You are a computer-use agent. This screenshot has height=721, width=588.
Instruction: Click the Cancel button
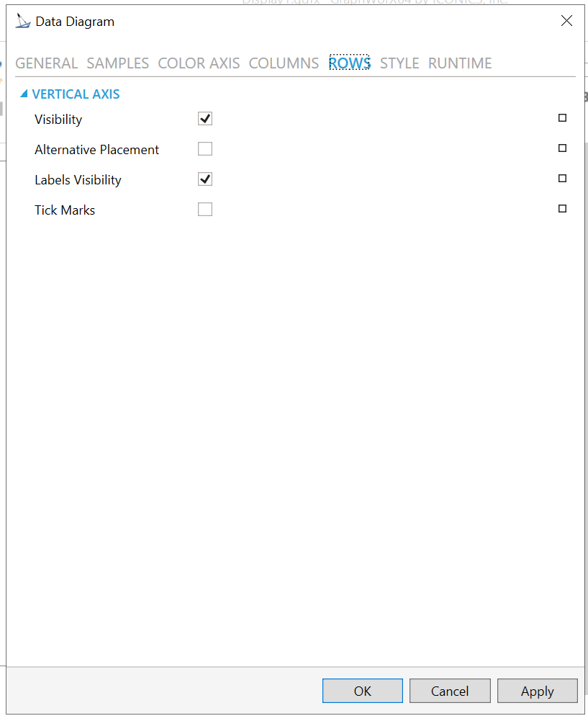450,691
